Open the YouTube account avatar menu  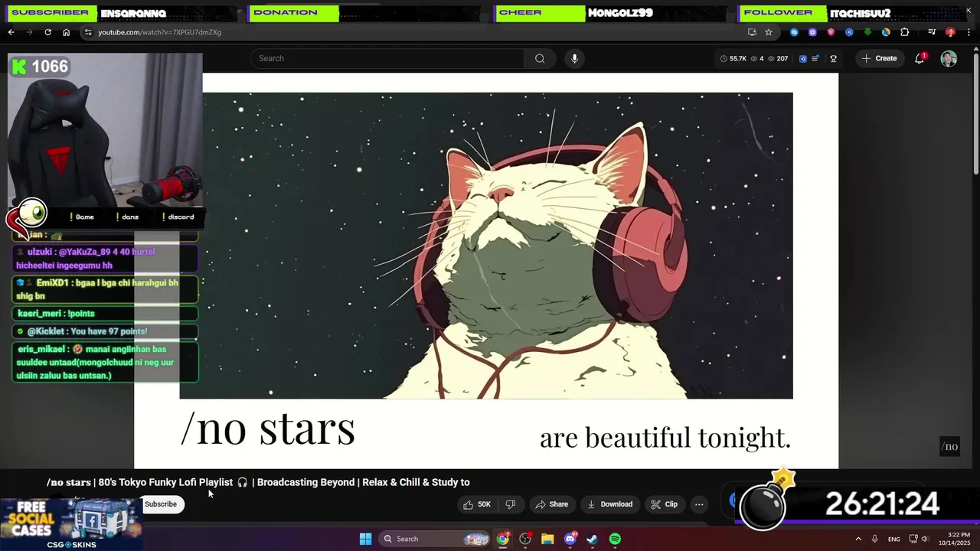point(949,58)
